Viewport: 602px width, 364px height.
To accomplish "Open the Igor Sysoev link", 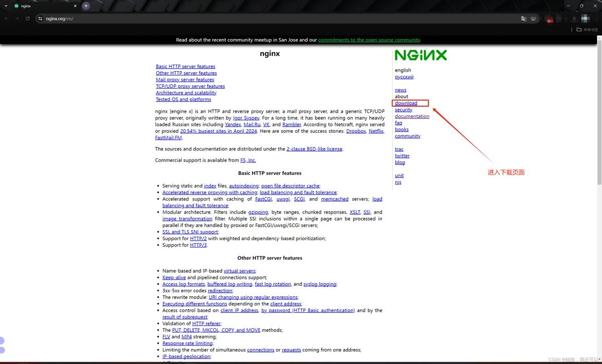I will point(246,118).
